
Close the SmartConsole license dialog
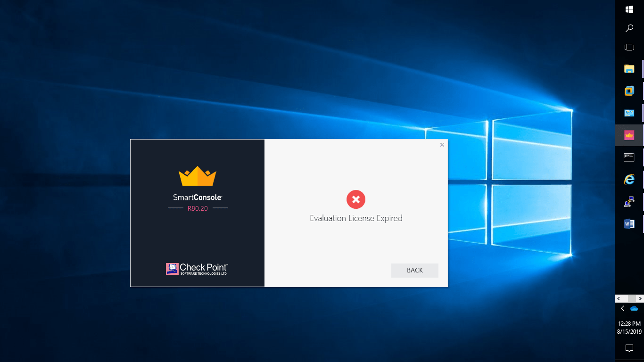[442, 145]
